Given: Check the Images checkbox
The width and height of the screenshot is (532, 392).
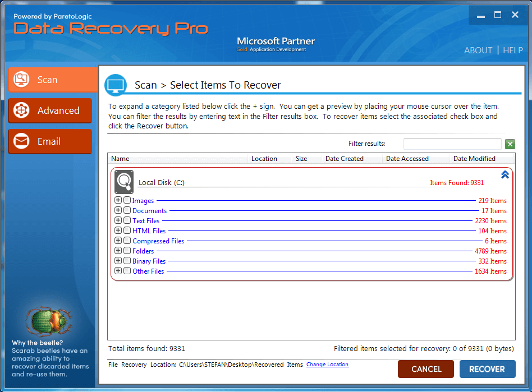Looking at the screenshot, I should coord(127,200).
